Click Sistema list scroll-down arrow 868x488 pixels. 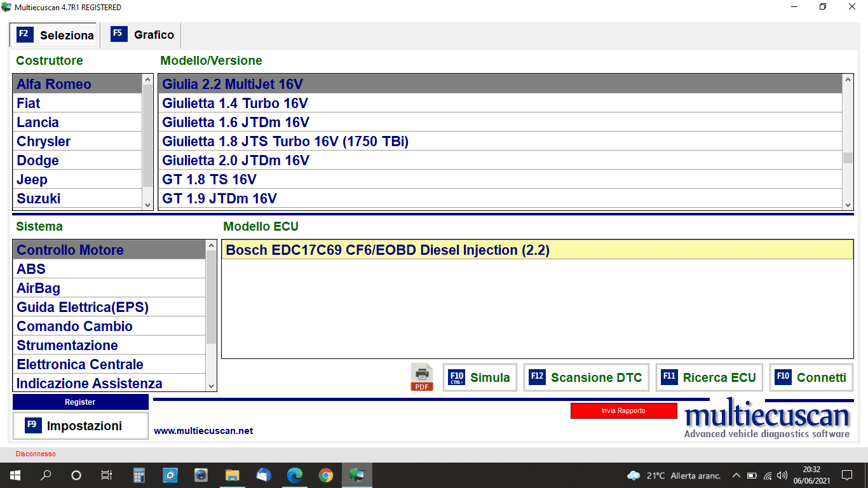click(x=211, y=386)
